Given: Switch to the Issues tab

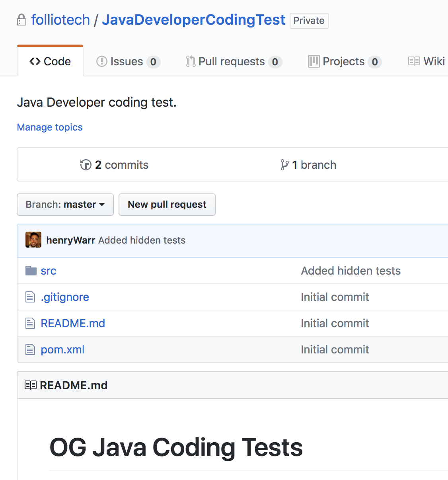Looking at the screenshot, I should [x=127, y=61].
